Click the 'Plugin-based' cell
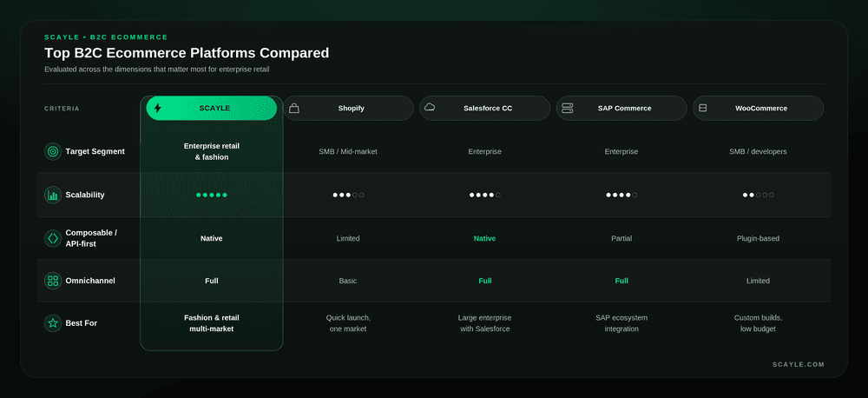Viewport: 868px width, 398px height. coord(758,238)
